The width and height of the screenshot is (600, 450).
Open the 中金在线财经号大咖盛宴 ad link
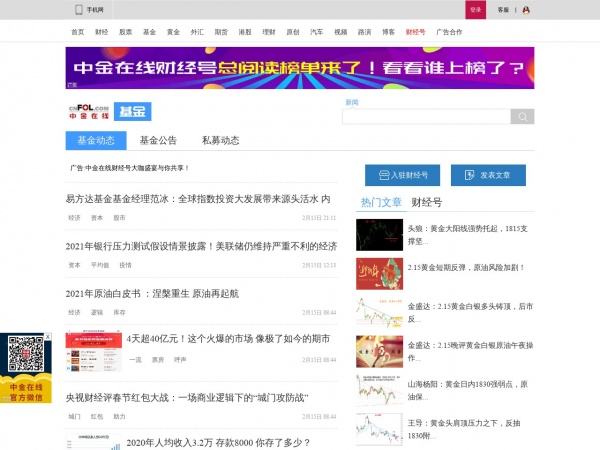pyautogui.click(x=129, y=168)
